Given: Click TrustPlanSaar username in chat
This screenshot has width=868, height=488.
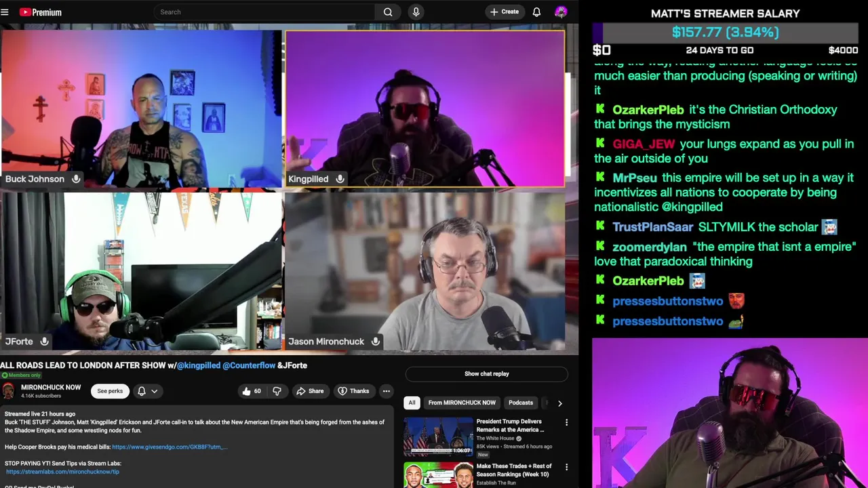Looking at the screenshot, I should point(653,227).
